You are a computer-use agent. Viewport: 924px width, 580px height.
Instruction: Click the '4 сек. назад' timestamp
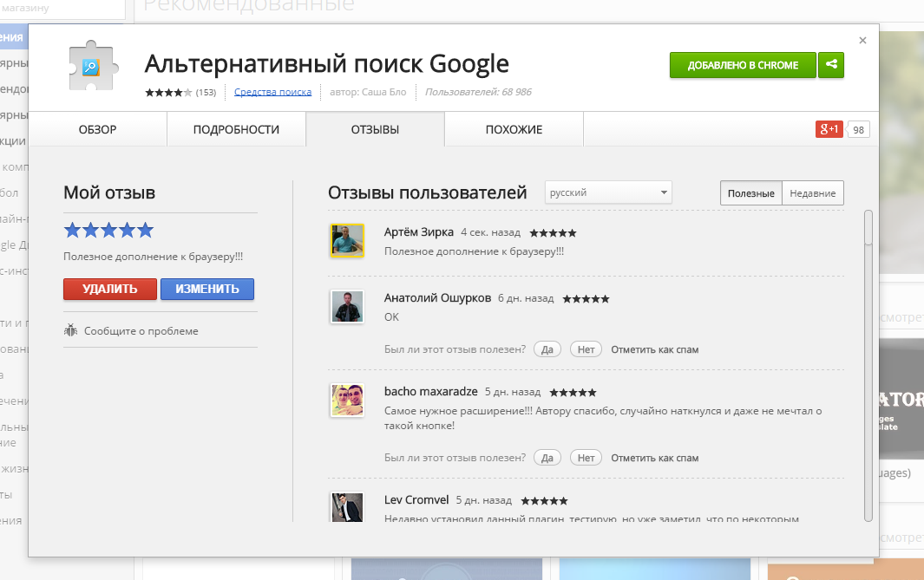pos(491,232)
